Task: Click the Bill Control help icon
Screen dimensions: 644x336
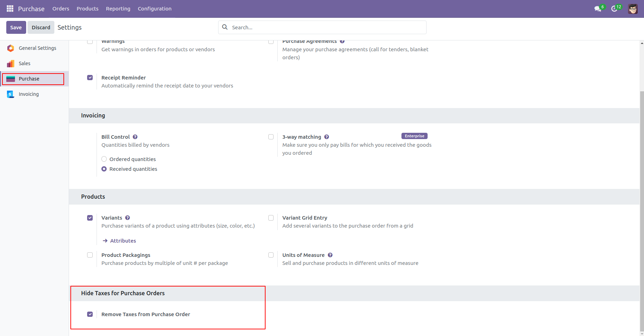Action: click(x=135, y=137)
